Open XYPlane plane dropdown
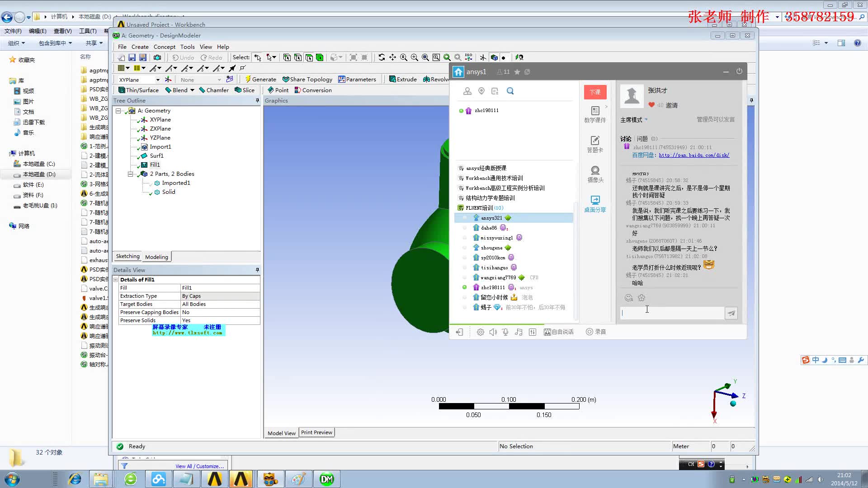This screenshot has width=868, height=488. [158, 80]
